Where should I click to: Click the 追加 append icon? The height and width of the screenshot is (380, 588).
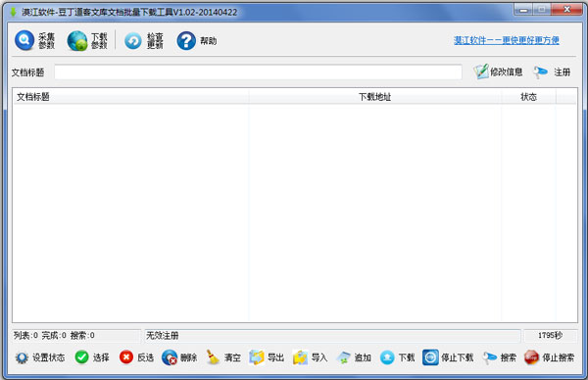344,357
